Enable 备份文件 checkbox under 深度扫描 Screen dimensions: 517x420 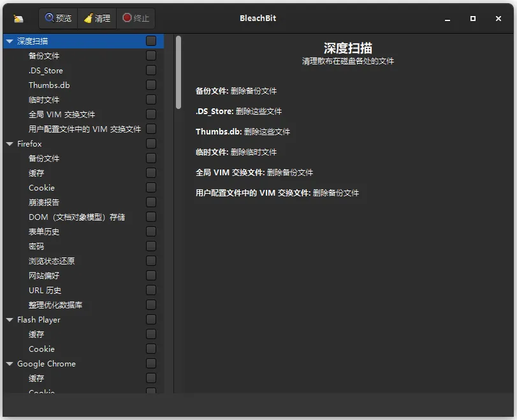151,55
